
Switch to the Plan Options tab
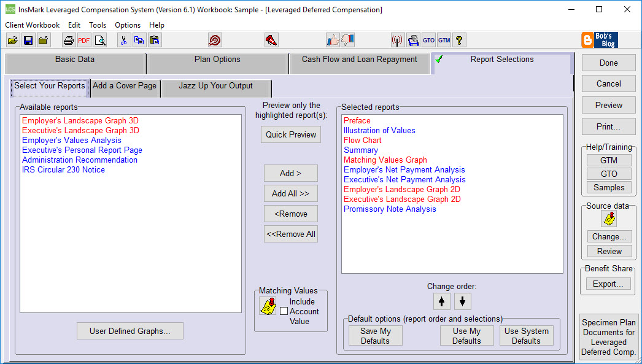217,59
